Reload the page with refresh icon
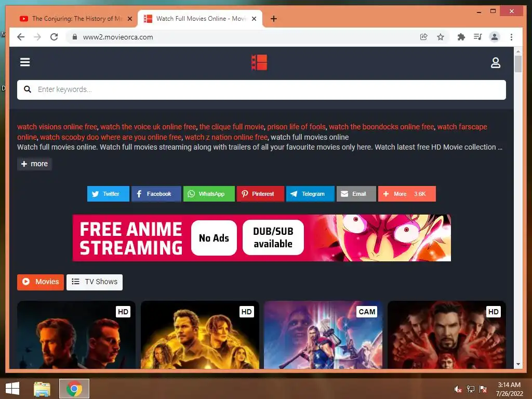The height and width of the screenshot is (399, 532). (x=54, y=37)
